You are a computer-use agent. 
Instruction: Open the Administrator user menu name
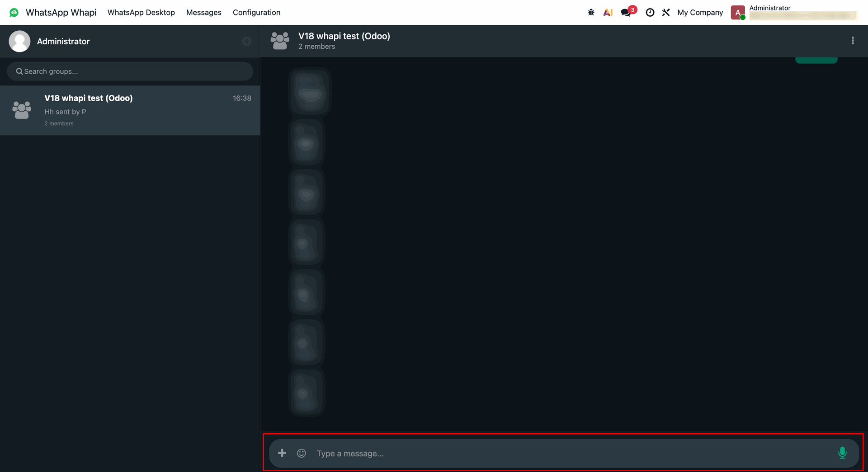pos(770,8)
